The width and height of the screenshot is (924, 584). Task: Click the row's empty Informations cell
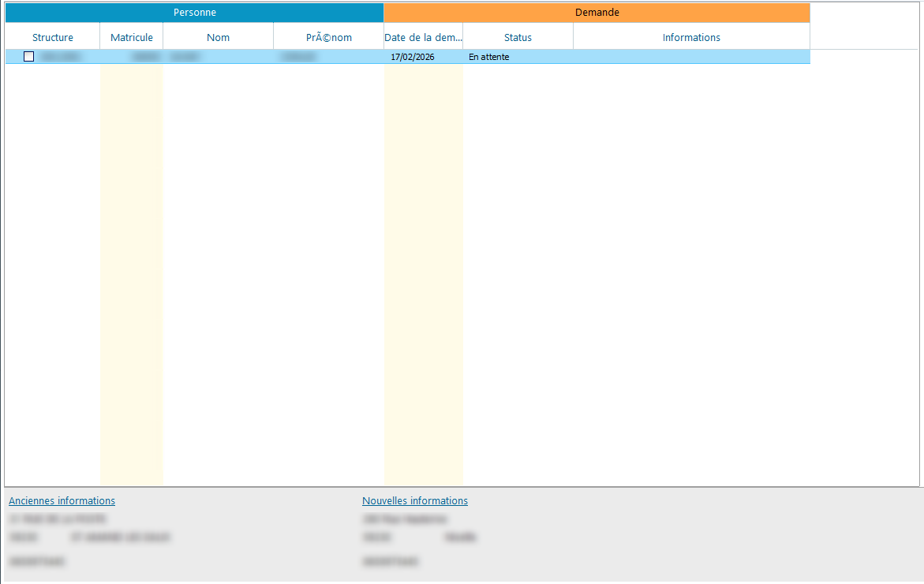pyautogui.click(x=691, y=57)
